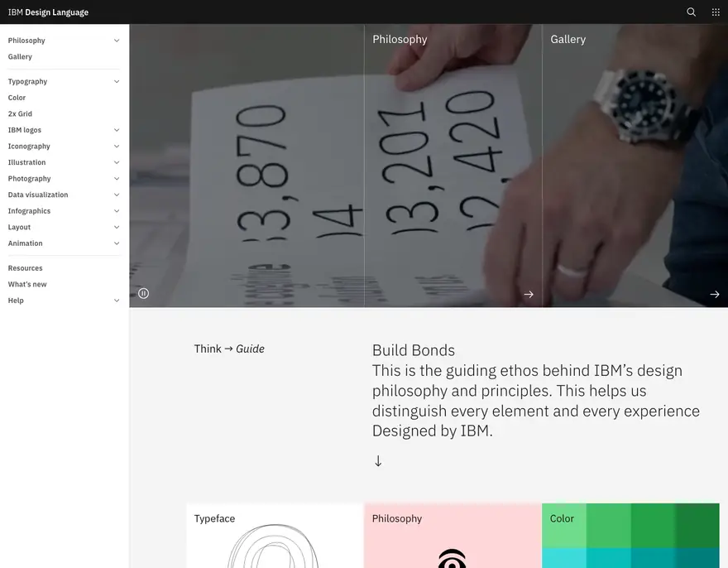Image resolution: width=728 pixels, height=568 pixels.
Task: Expand the Data visualization chevron
Action: (x=117, y=195)
